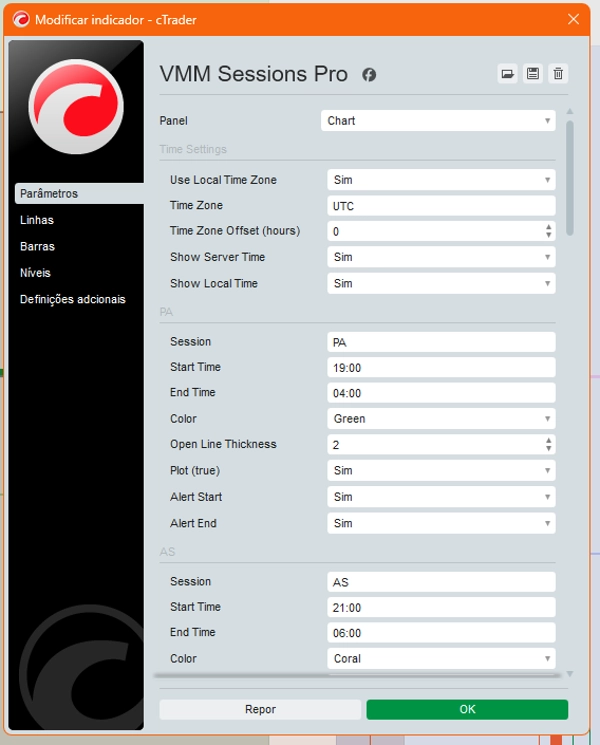The width and height of the screenshot is (600, 745).
Task: Open the Alert End dropdown
Action: click(x=441, y=523)
